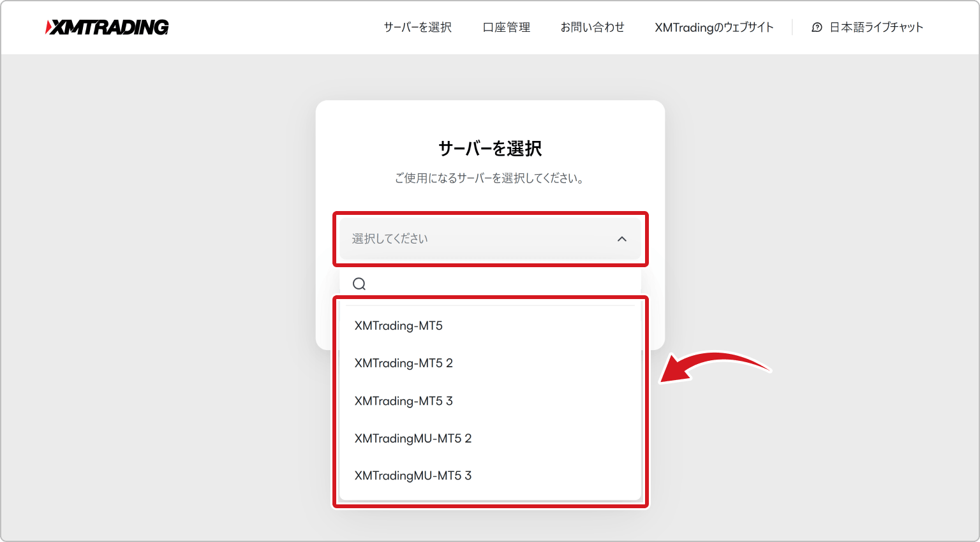
Task: Select the XMTrading-MT5 3 server option
Action: (490, 400)
